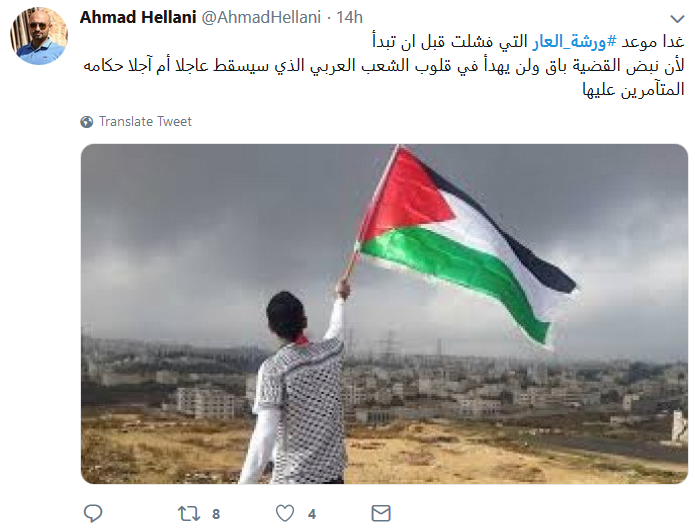The height and width of the screenshot is (531, 695).
Task: Click the Translate Tweet link
Action: tap(145, 121)
